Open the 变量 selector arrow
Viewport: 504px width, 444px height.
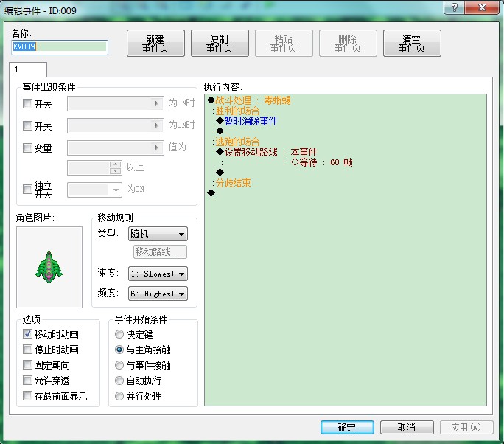coord(156,148)
